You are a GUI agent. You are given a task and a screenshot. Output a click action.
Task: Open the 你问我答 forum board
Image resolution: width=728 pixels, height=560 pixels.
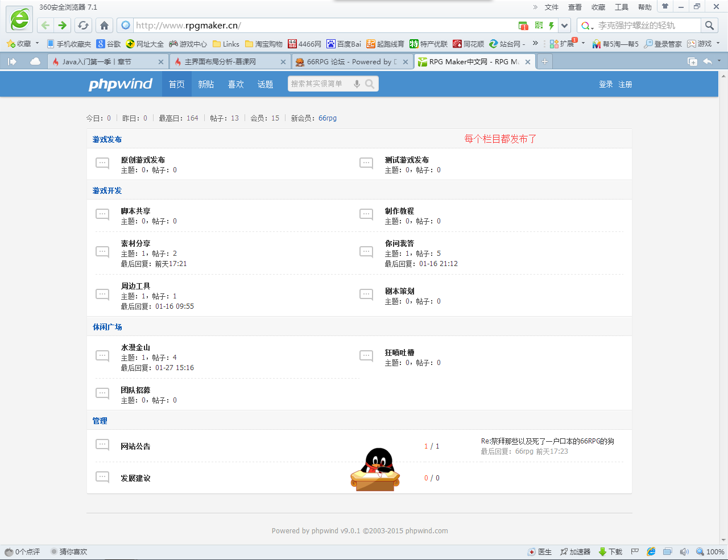click(399, 243)
